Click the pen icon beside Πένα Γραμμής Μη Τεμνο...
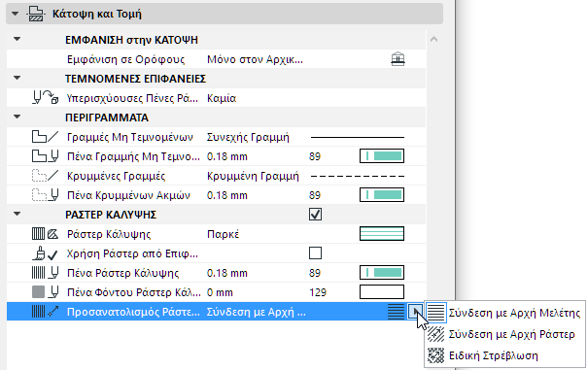The height and width of the screenshot is (370, 588). coord(45,156)
